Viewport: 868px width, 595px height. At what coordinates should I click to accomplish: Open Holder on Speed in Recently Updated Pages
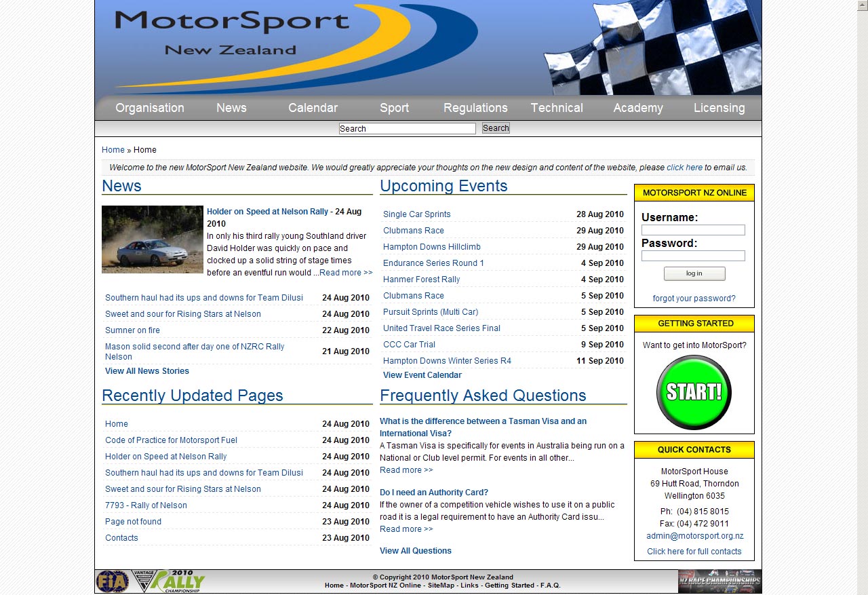pos(166,457)
